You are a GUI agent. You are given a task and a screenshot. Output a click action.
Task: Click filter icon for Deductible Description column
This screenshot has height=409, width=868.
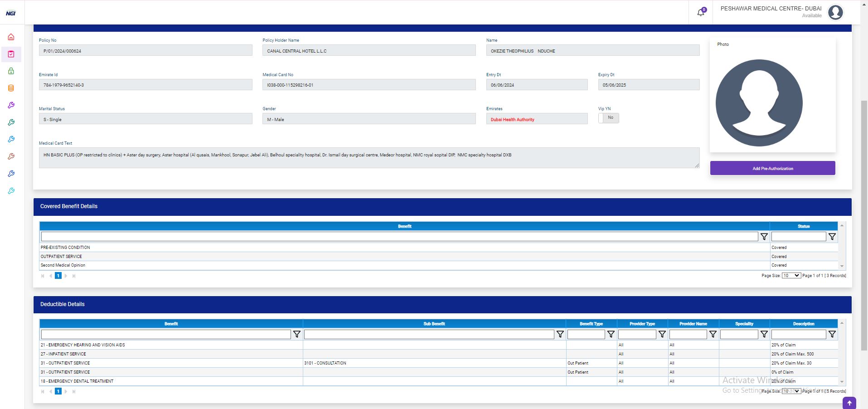pos(832,334)
